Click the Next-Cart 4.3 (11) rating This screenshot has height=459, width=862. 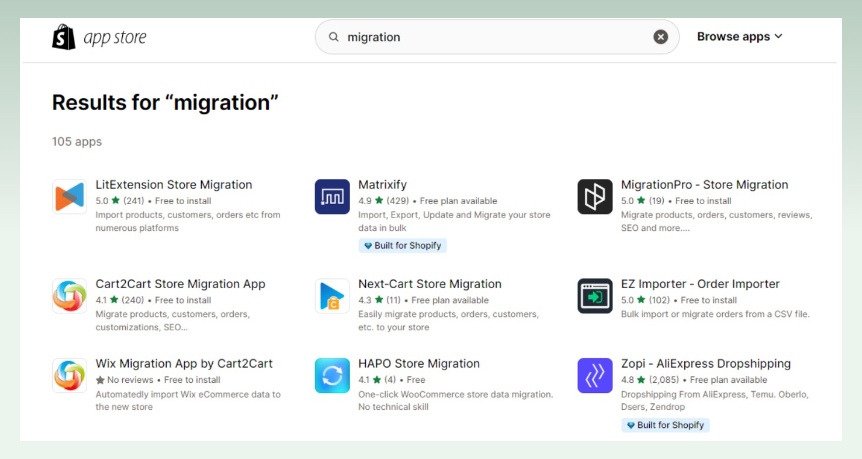click(379, 300)
